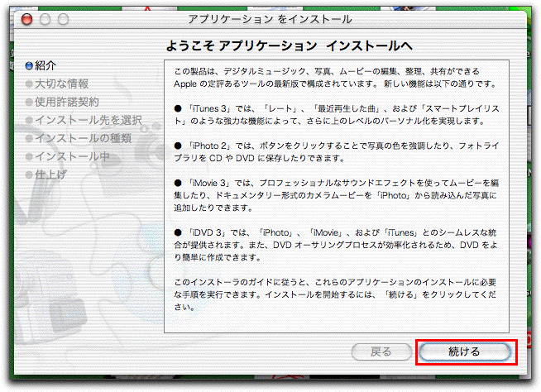Viewport: 541px width, 392px height.
Task: Click the grayed zoom window button
Action: coord(63,19)
